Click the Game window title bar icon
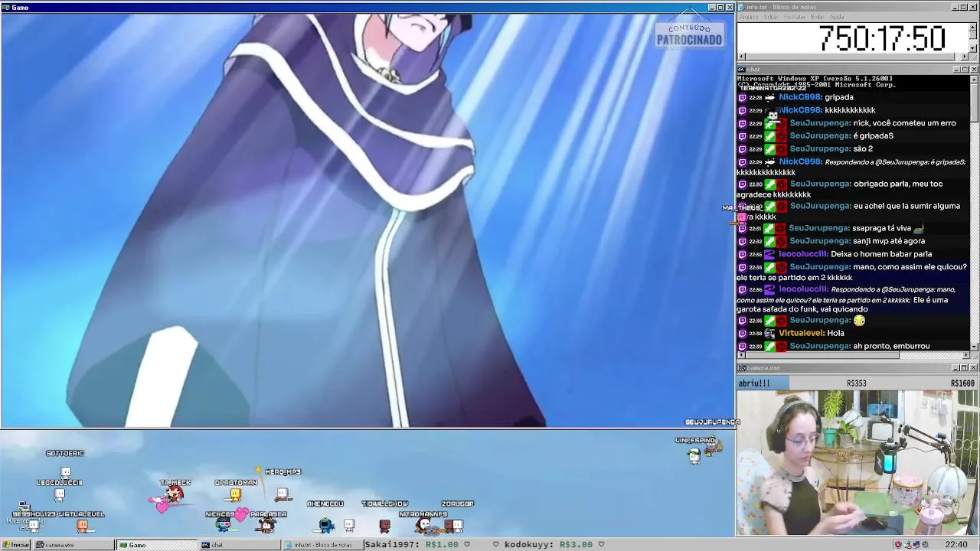Screen dimensions: 980x551 pyautogui.click(x=6, y=7)
